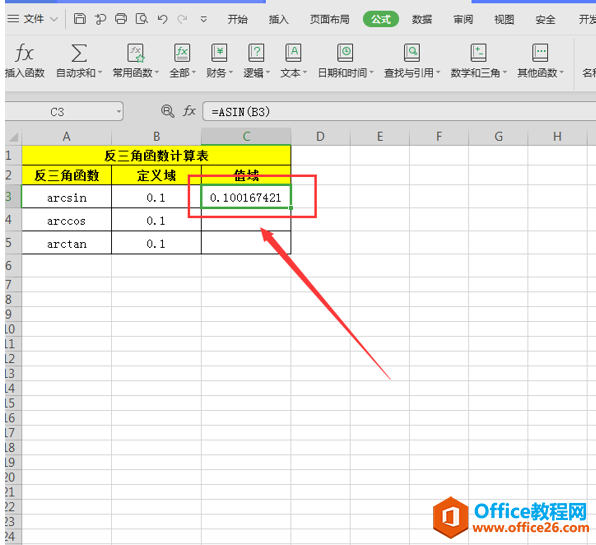
Task: Click the Export to PDF icon
Action: coord(100,19)
